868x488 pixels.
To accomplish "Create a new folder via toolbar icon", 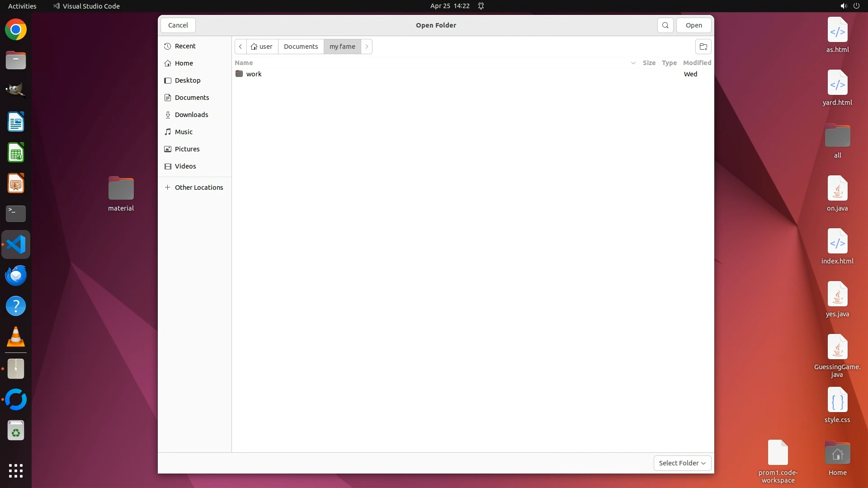I will (703, 47).
